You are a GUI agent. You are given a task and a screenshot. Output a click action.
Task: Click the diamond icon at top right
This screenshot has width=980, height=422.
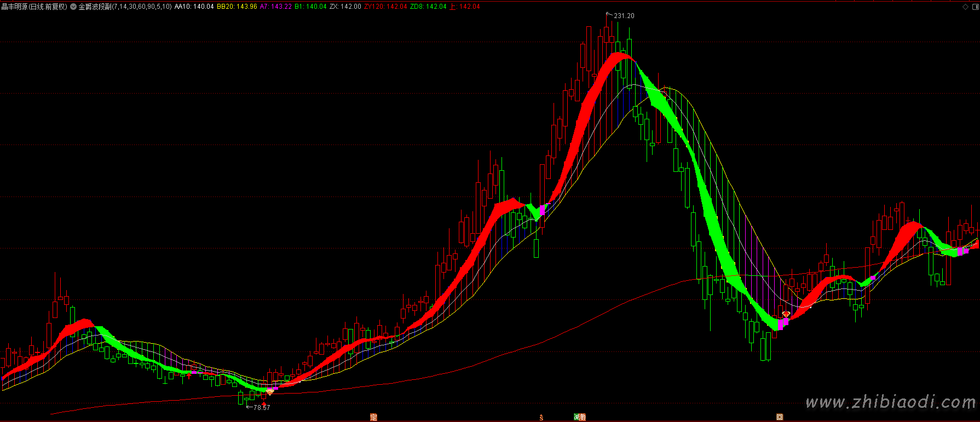click(965, 7)
